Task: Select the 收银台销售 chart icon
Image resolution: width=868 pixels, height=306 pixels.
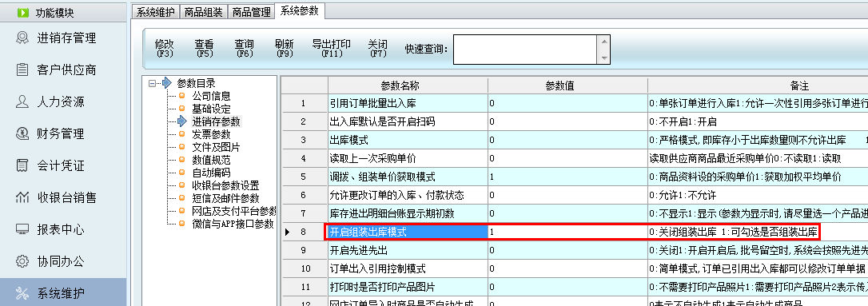Action: coord(22,197)
